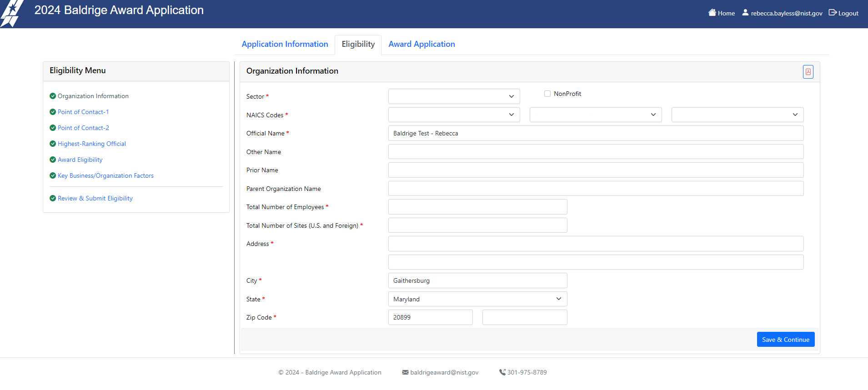The image size is (868, 390).
Task: Go to Highest-Ranking Official section
Action: (x=91, y=144)
